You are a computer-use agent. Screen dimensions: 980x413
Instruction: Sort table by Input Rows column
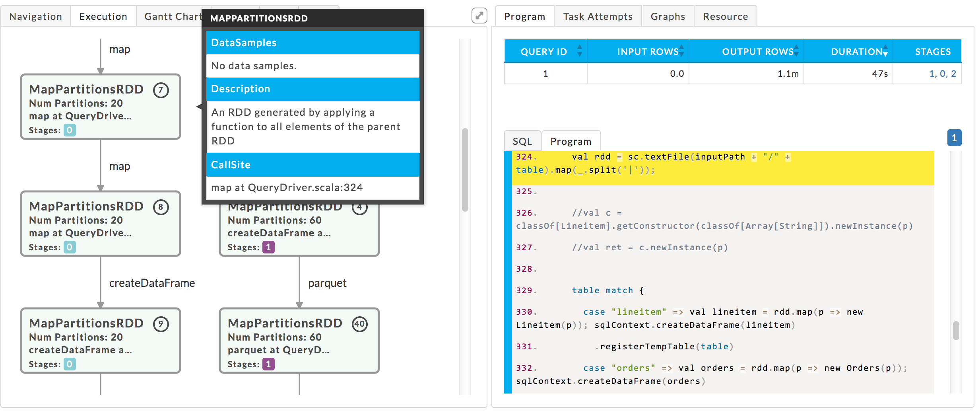coord(681,51)
